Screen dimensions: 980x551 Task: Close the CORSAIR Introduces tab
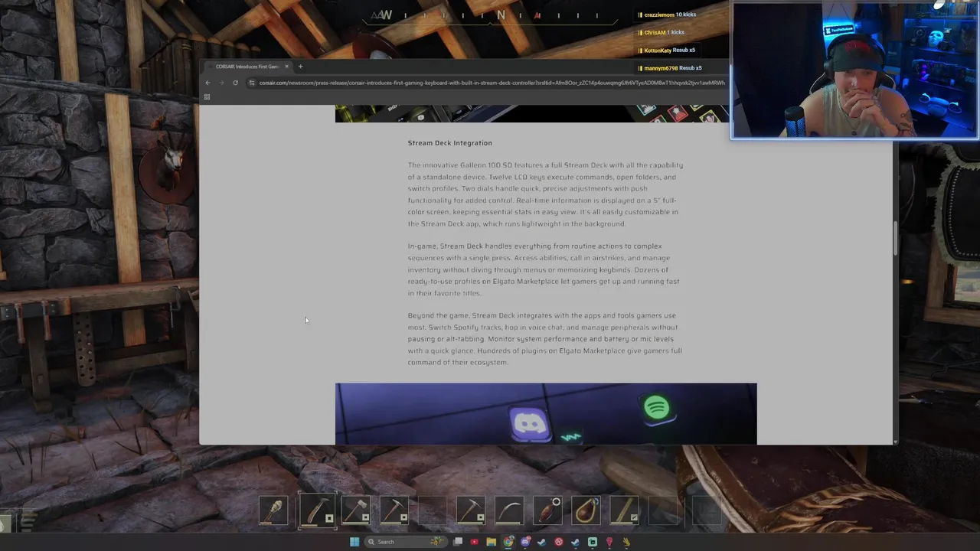click(286, 67)
